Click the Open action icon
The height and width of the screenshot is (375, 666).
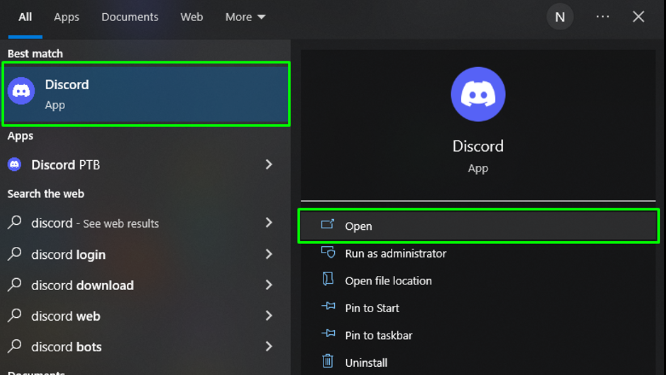327,224
